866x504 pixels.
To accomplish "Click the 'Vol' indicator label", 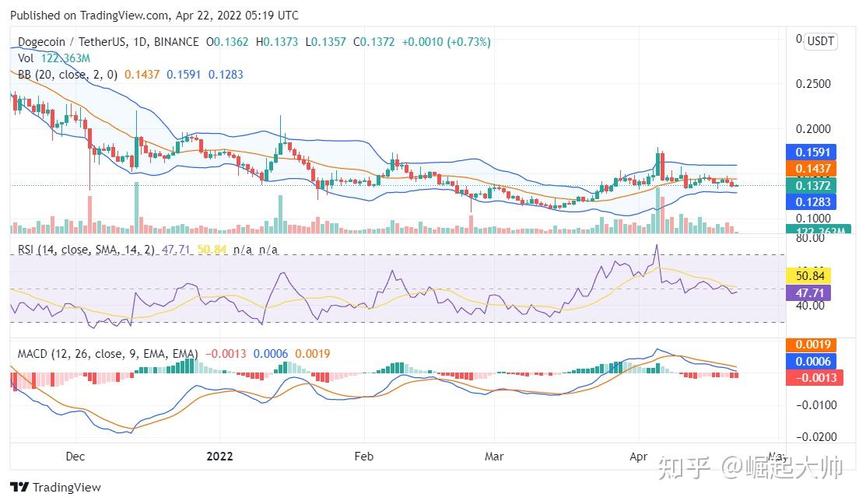I will click(26, 58).
